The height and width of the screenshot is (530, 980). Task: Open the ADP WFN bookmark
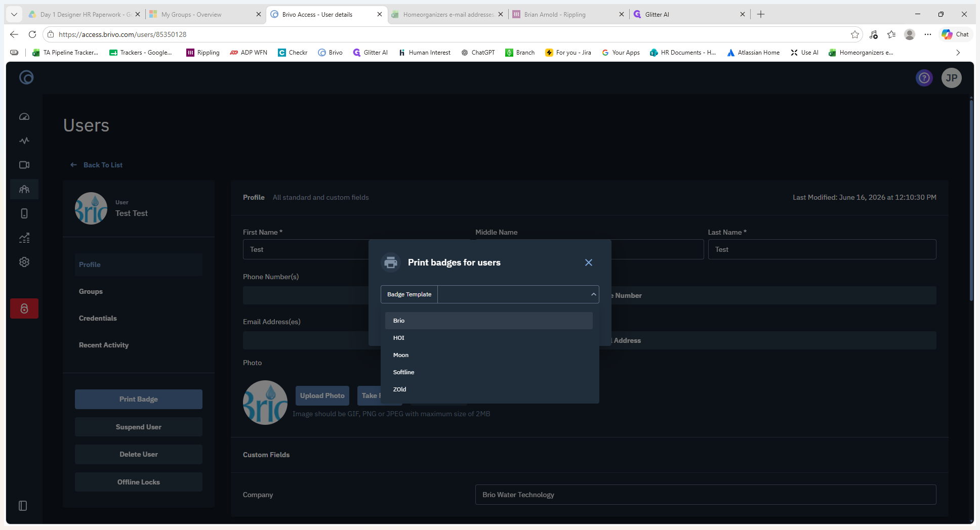[x=249, y=53]
